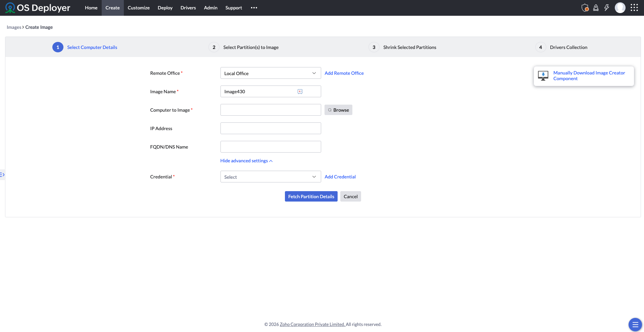Open the Support menu
This screenshot has height=332, width=644.
click(x=234, y=8)
